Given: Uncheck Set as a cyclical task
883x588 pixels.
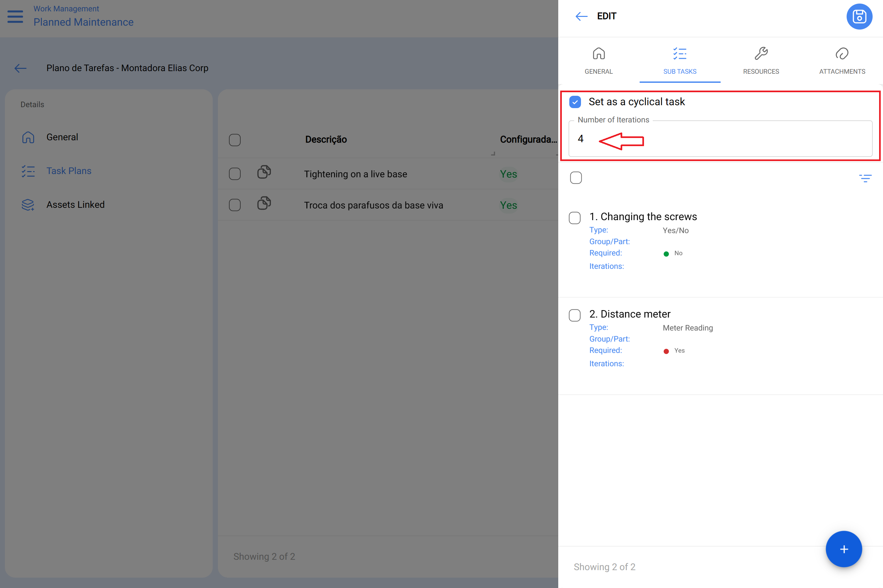Looking at the screenshot, I should (x=575, y=102).
